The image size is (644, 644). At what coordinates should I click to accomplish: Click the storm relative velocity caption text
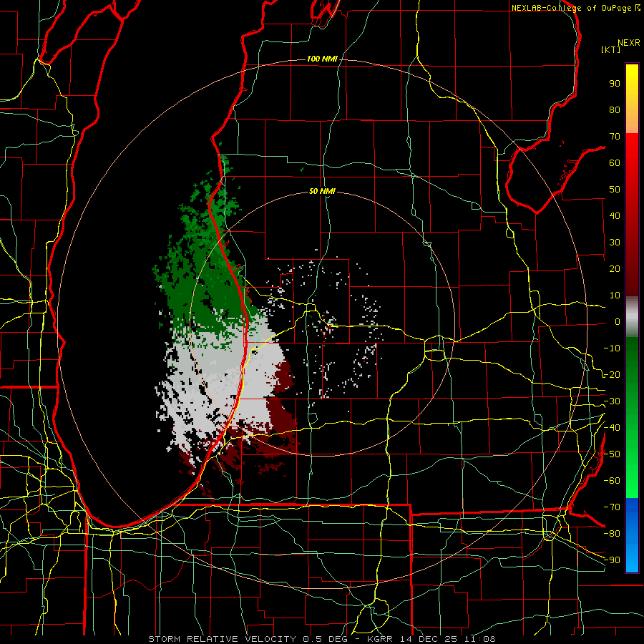pos(321,639)
